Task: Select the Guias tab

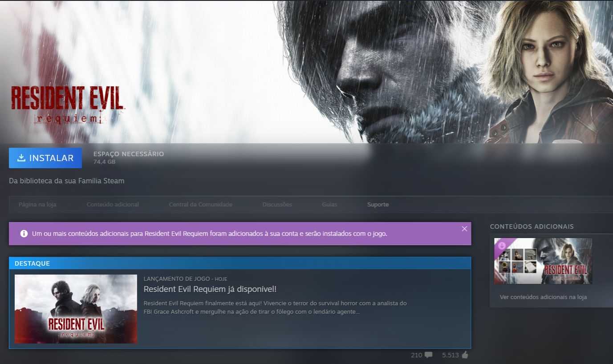Action: [x=329, y=205]
